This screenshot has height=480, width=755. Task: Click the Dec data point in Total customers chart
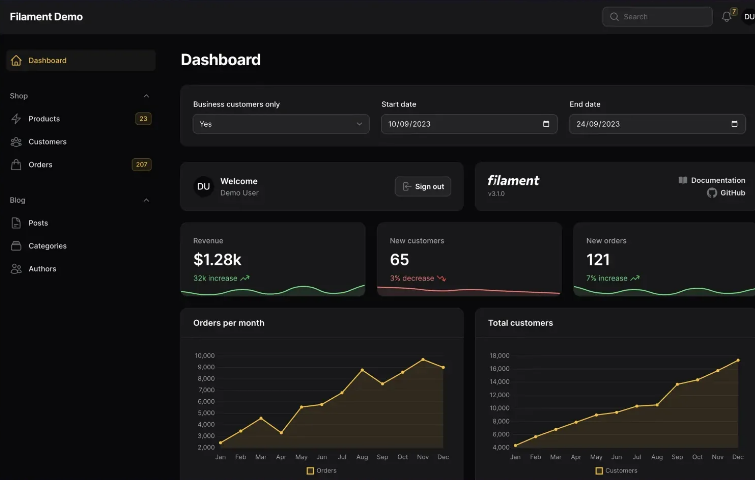(738, 360)
